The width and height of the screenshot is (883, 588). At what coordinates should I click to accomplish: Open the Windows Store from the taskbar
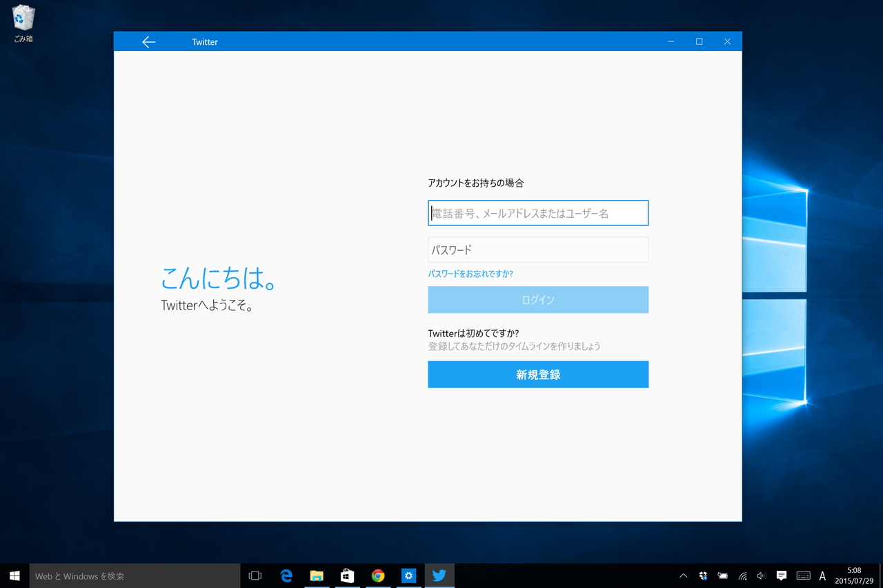click(347, 576)
